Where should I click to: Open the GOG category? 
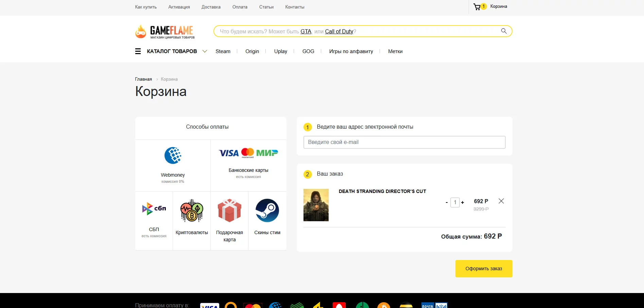[x=308, y=51]
